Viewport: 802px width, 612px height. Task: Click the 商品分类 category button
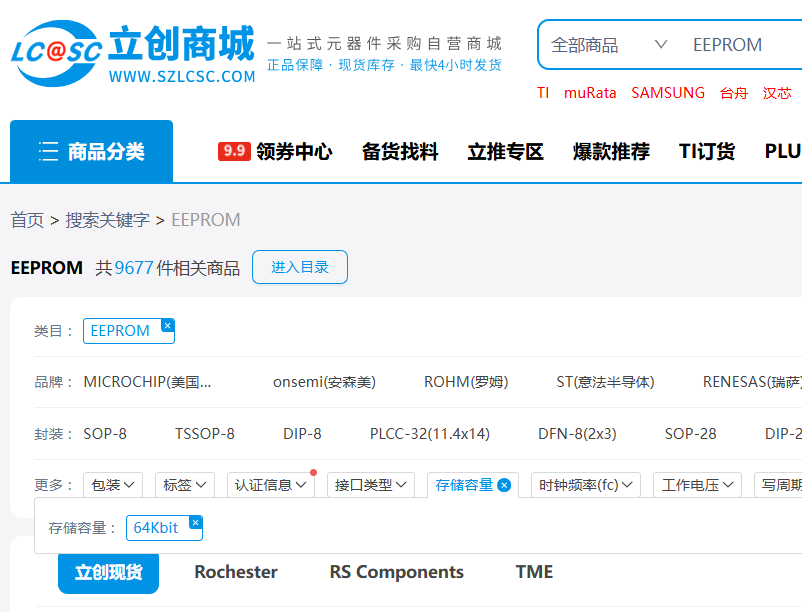(x=92, y=151)
